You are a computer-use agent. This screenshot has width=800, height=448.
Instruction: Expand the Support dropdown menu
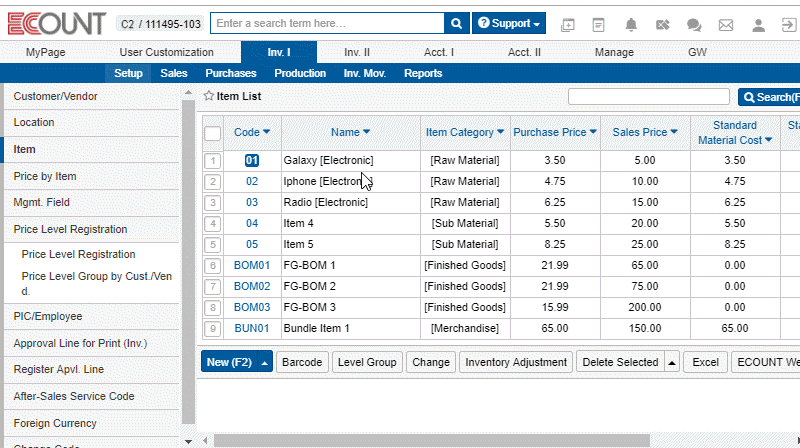coord(509,23)
